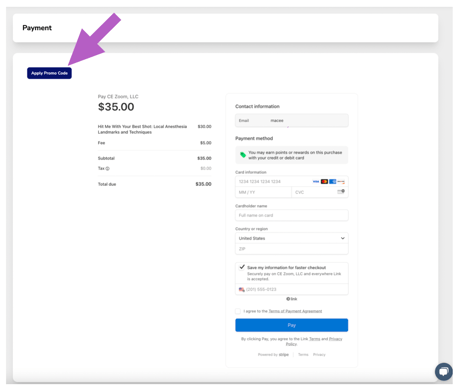This screenshot has width=462, height=391.
Task: Click the Discover card logo
Action: 341,182
